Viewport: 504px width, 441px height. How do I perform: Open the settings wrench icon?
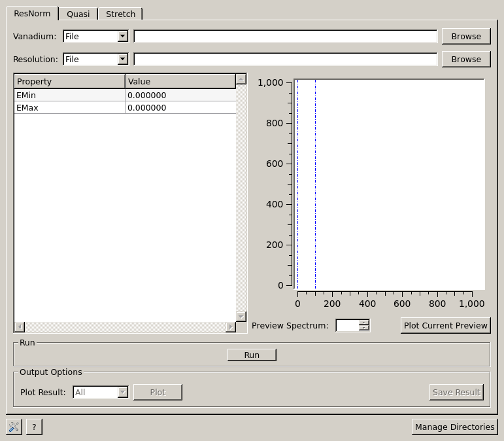pyautogui.click(x=14, y=427)
